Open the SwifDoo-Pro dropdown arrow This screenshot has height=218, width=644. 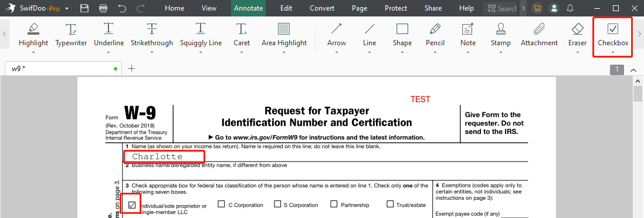pyautogui.click(x=67, y=9)
